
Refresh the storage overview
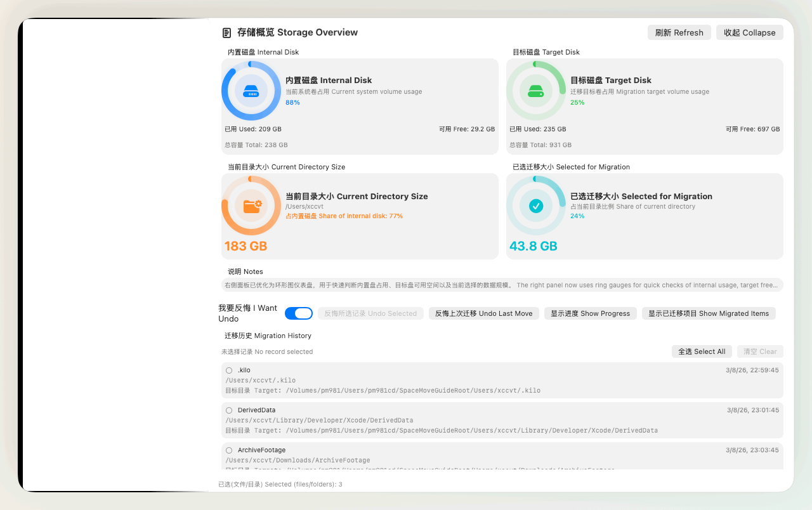tap(679, 33)
